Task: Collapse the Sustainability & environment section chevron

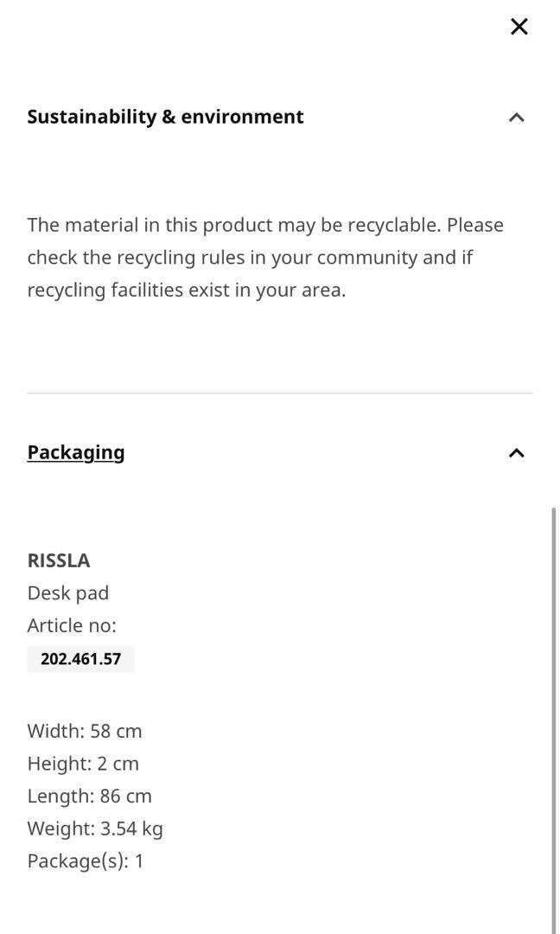Action: pyautogui.click(x=517, y=117)
